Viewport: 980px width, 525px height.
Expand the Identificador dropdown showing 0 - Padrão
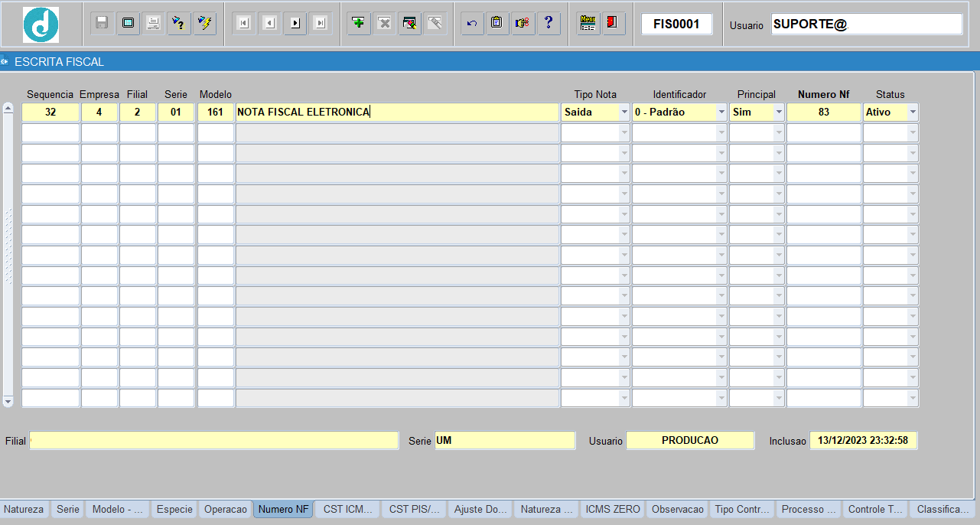point(679,112)
